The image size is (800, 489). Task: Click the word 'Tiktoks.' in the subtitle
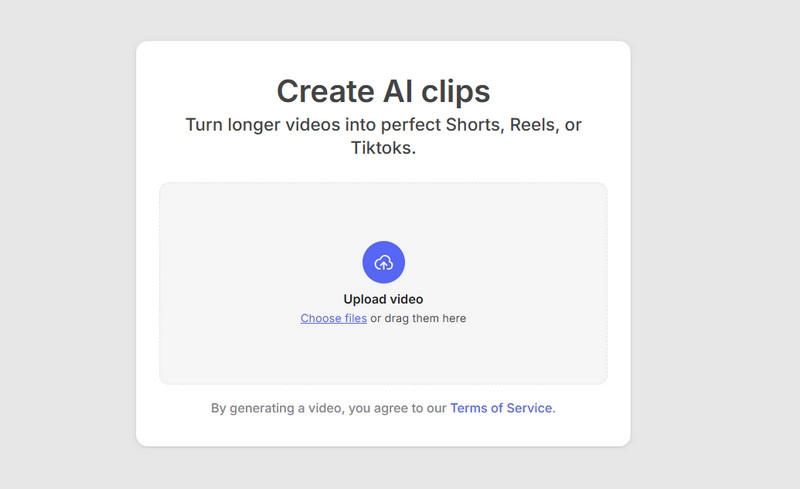383,148
